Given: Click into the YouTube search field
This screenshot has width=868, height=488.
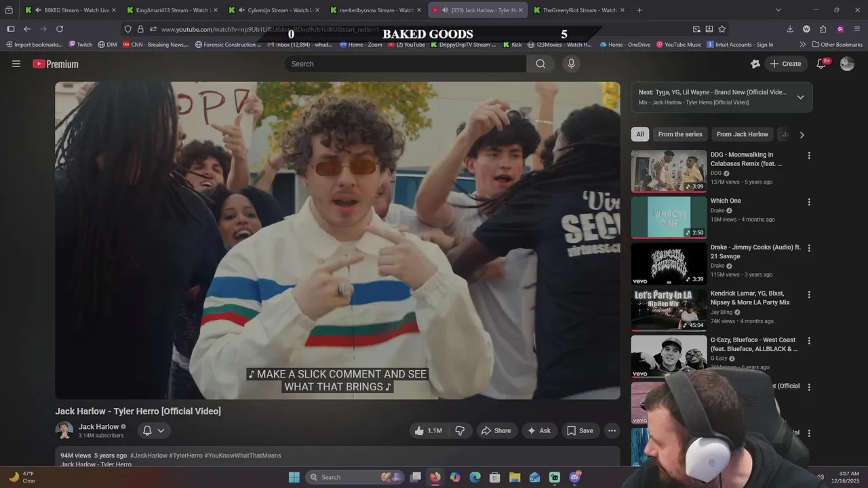Looking at the screenshot, I should 406,64.
